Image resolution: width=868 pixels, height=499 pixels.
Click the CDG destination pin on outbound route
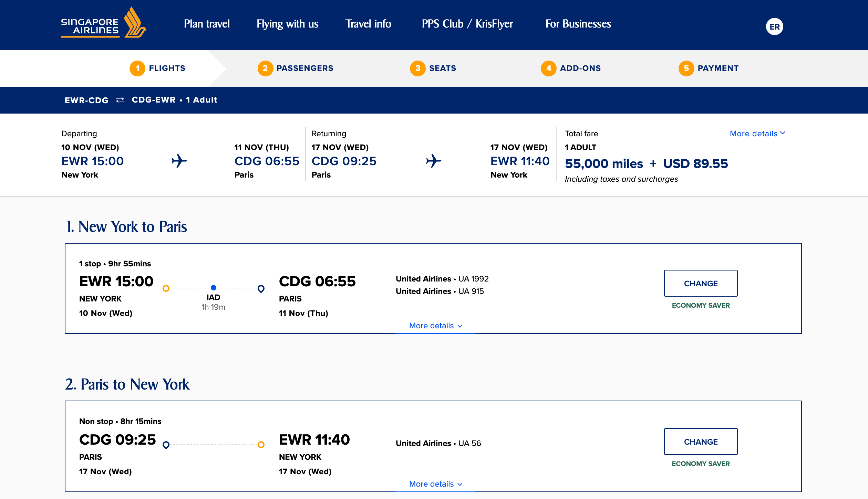click(261, 289)
